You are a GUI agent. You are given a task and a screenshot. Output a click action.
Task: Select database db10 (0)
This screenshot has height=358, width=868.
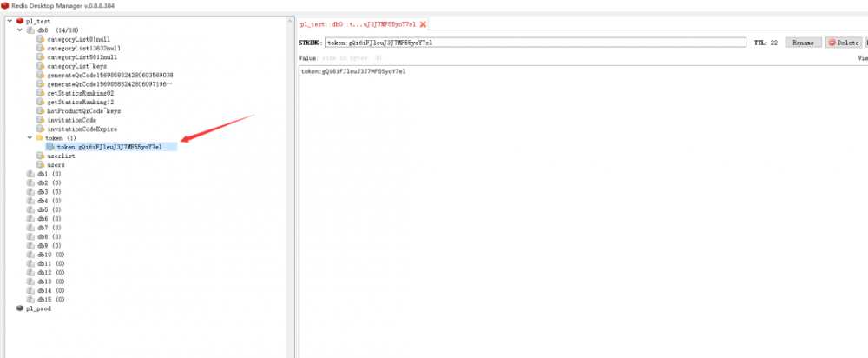(x=51, y=255)
